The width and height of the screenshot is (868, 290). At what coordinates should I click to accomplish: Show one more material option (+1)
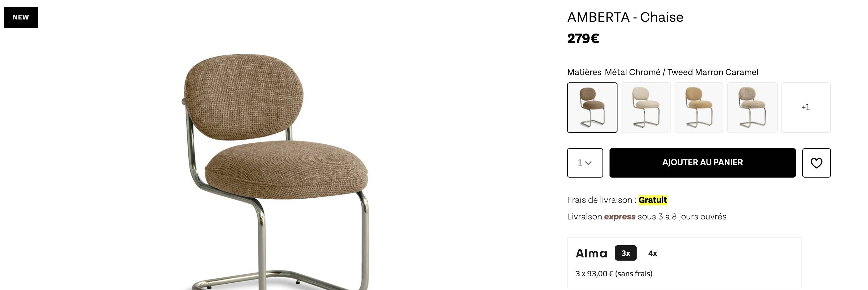(806, 108)
